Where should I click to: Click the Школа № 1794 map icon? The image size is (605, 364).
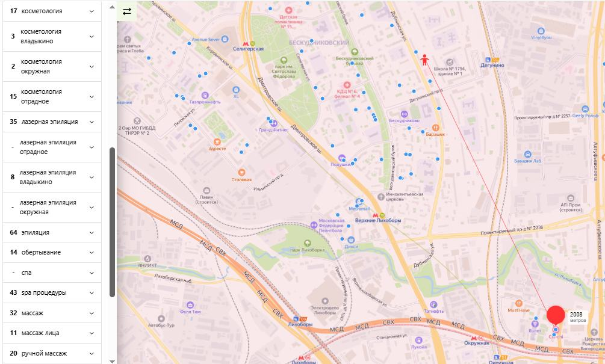click(x=450, y=62)
